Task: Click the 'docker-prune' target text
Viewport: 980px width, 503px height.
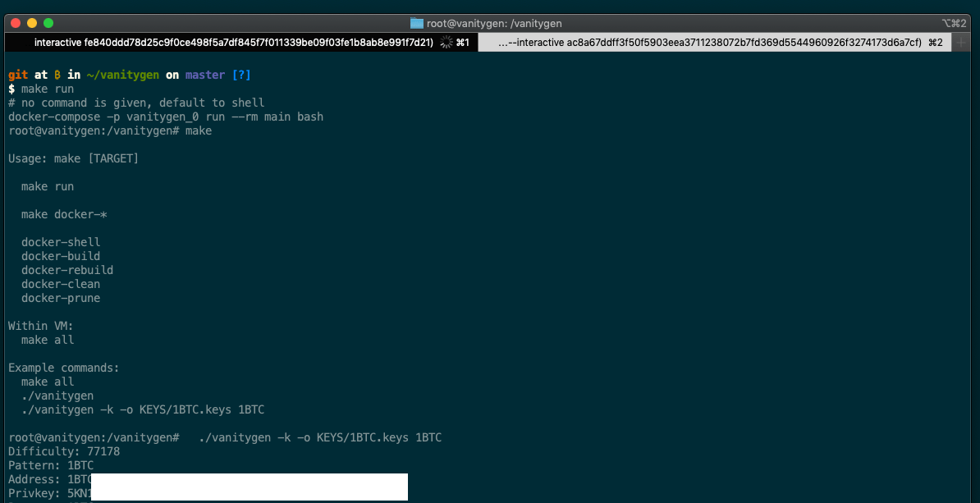Action: (61, 298)
